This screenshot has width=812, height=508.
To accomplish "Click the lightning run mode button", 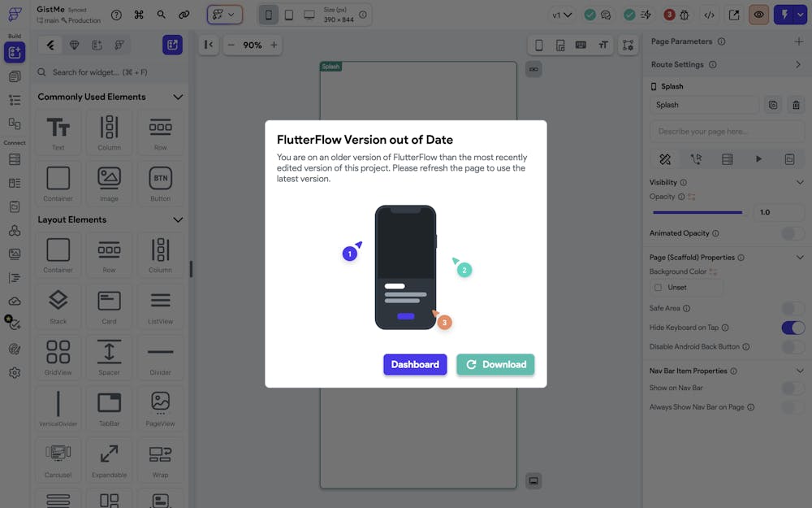I will click(784, 15).
